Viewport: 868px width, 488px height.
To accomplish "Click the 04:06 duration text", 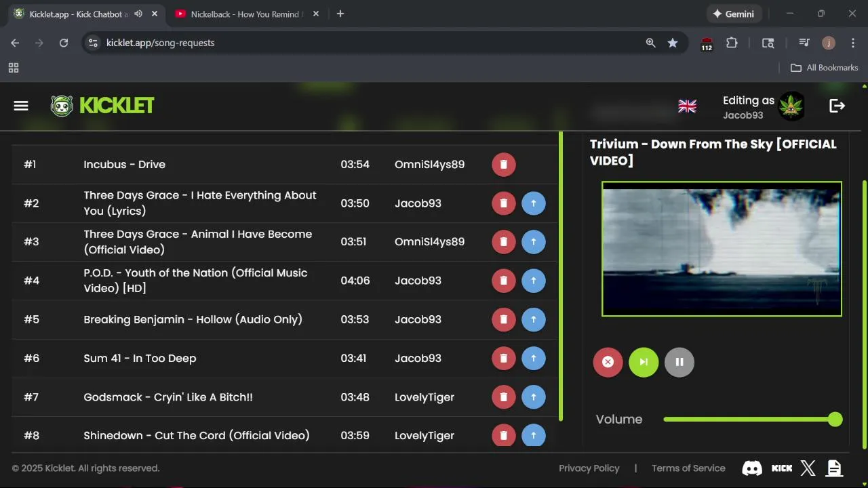I will [x=355, y=281].
